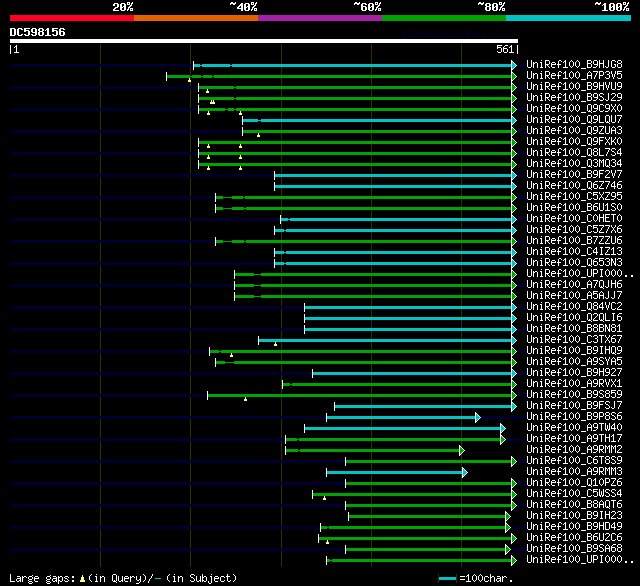This screenshot has height=586, width=640.
Task: Click the orange ~40% identity color segment
Action: click(196, 18)
